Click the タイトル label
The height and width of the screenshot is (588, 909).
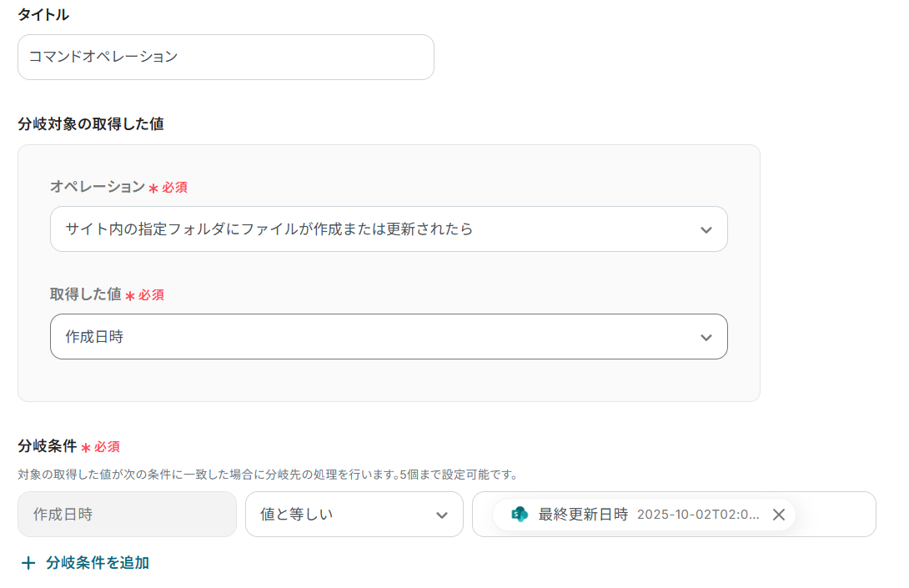(43, 15)
